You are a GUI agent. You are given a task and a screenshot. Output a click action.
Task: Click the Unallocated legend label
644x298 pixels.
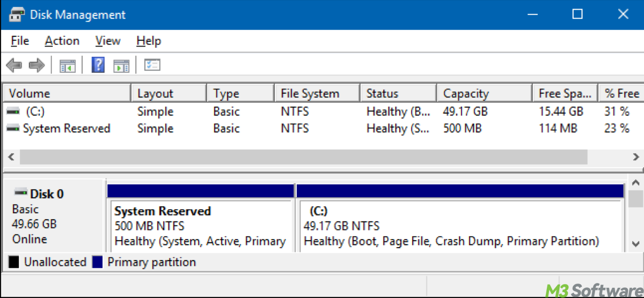55,262
